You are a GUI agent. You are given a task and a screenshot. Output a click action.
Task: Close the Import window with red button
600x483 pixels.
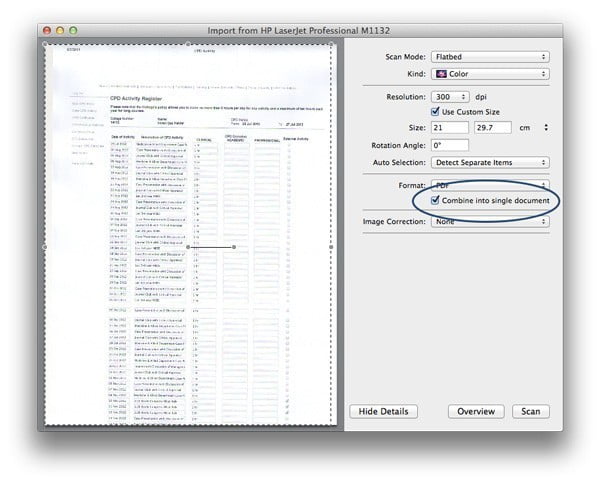pos(47,31)
